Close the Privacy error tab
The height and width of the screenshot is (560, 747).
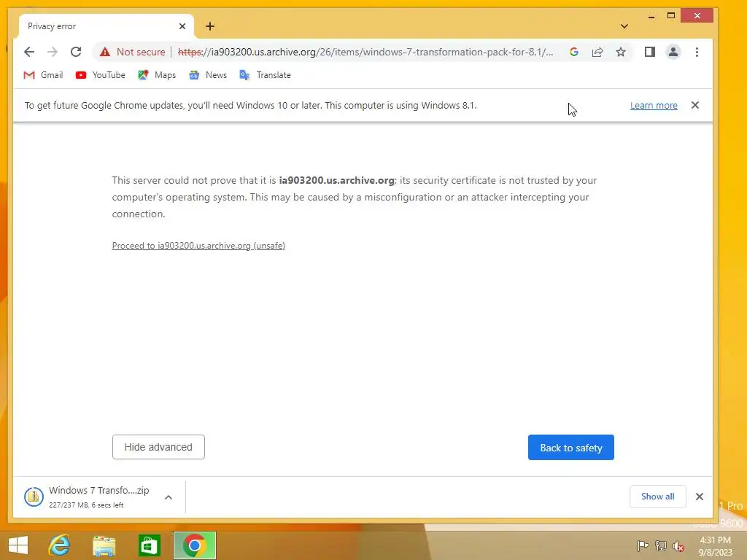[182, 26]
